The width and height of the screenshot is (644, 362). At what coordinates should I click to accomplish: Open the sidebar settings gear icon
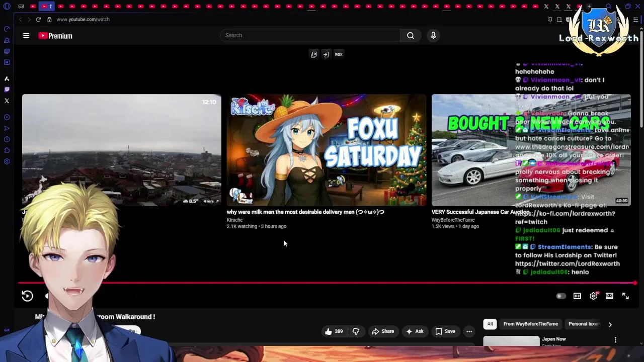click(7, 161)
